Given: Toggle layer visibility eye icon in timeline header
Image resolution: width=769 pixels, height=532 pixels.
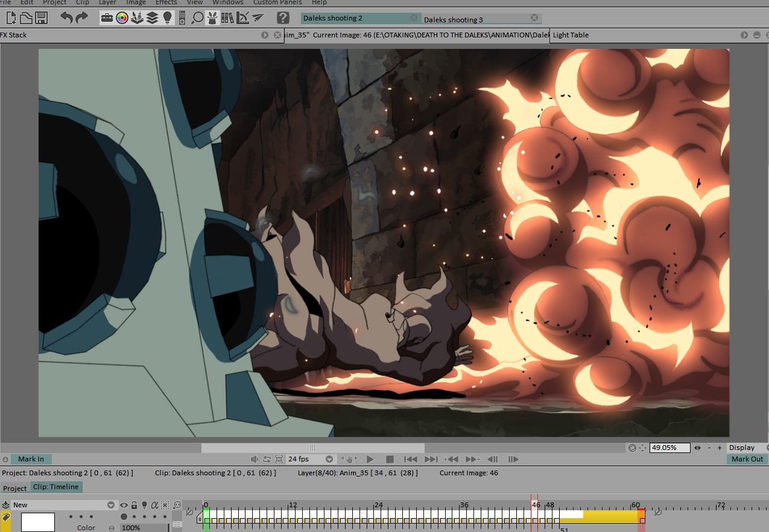Looking at the screenshot, I should pos(124,505).
